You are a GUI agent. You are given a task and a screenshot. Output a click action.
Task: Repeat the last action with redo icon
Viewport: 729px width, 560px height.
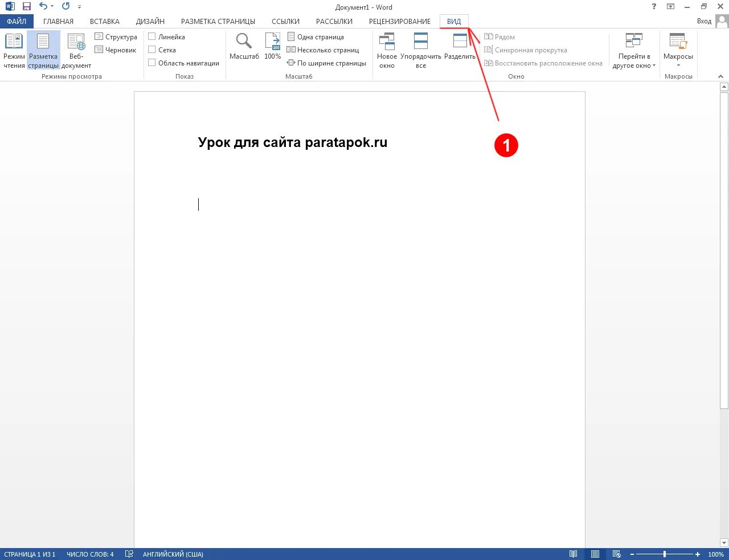click(x=65, y=7)
